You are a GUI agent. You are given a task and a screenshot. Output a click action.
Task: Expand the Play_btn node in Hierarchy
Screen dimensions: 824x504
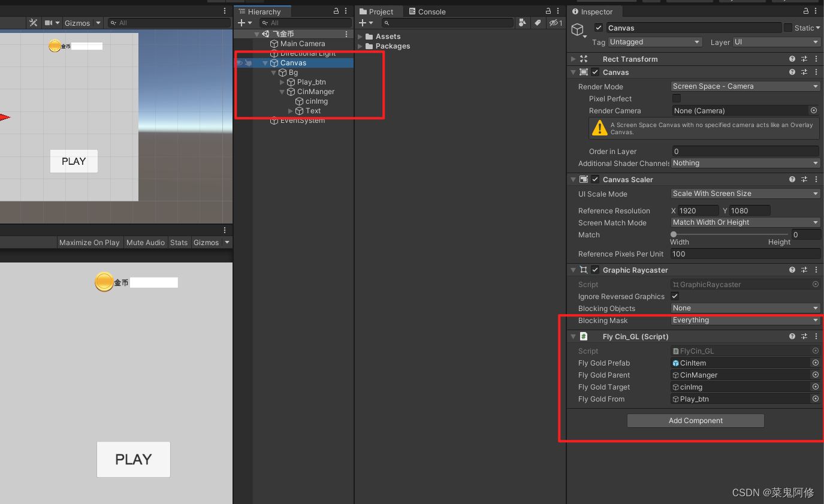pyautogui.click(x=281, y=82)
